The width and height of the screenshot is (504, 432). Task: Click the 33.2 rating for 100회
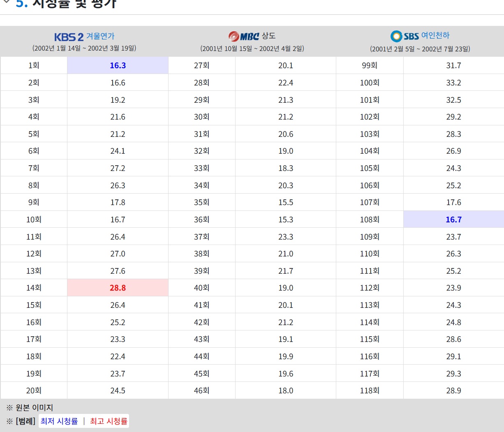453,83
